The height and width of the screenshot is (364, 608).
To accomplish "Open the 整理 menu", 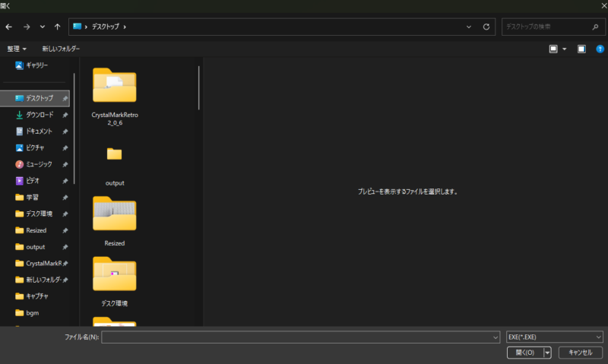I will click(x=17, y=49).
